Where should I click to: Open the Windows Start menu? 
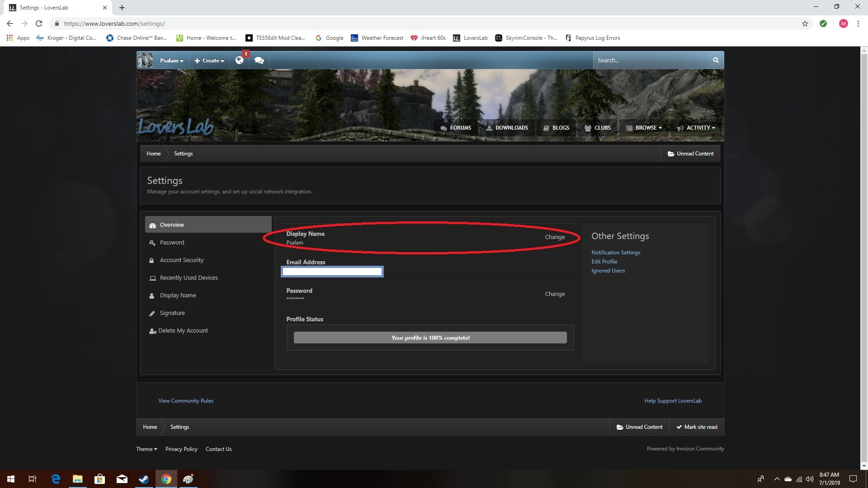click(x=11, y=479)
